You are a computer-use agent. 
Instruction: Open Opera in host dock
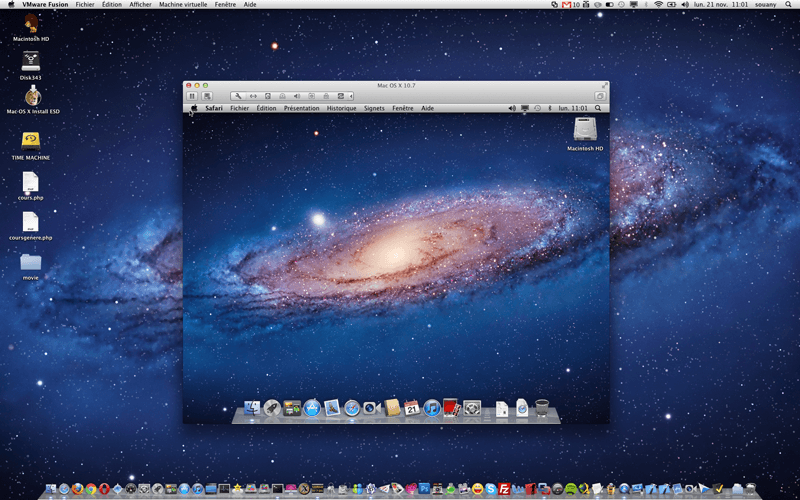click(104, 489)
